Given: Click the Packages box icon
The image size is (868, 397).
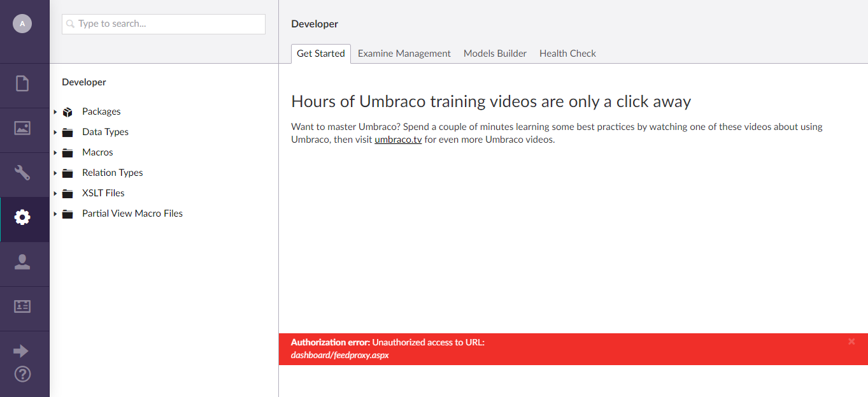Looking at the screenshot, I should pyautogui.click(x=68, y=112).
